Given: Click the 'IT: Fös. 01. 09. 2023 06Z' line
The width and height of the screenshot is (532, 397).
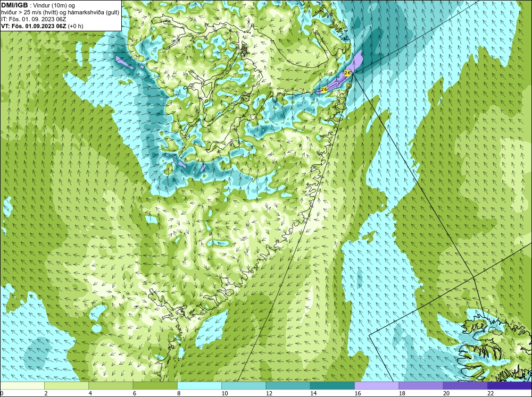Looking at the screenshot, I should [34, 19].
